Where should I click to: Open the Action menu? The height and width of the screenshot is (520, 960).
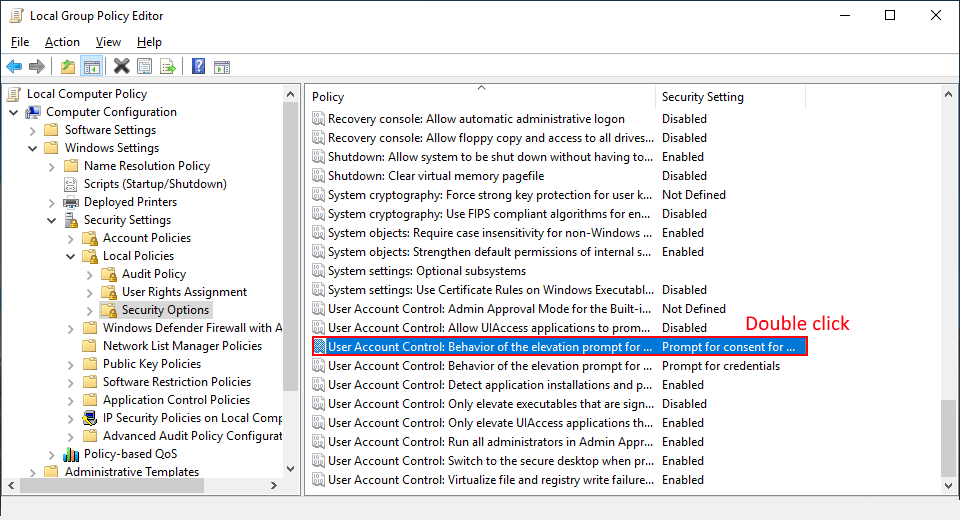(62, 42)
